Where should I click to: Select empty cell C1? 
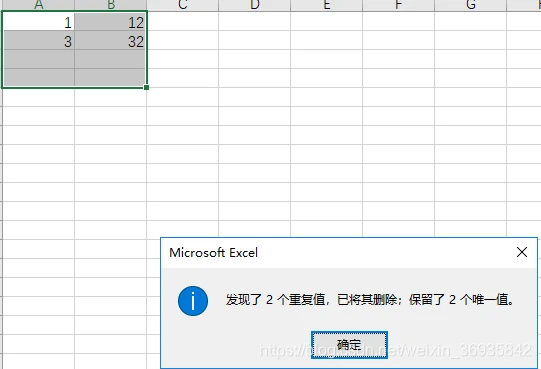point(183,22)
